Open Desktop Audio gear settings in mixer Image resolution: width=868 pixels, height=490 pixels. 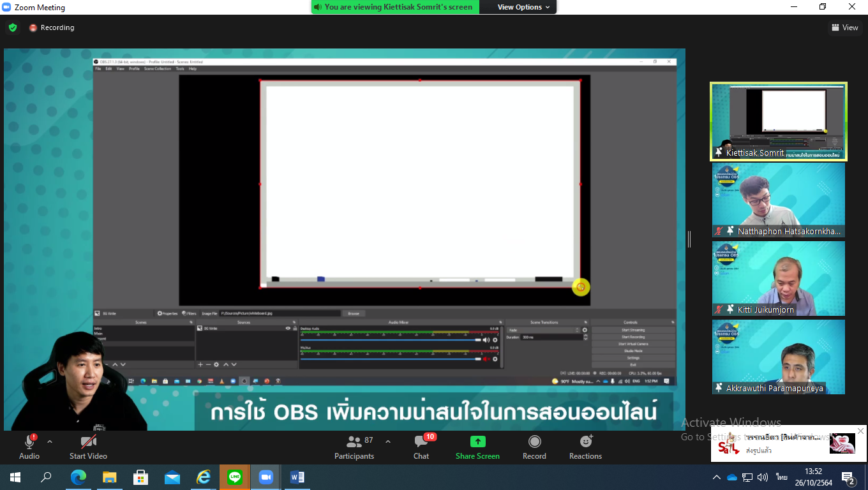[x=495, y=340]
